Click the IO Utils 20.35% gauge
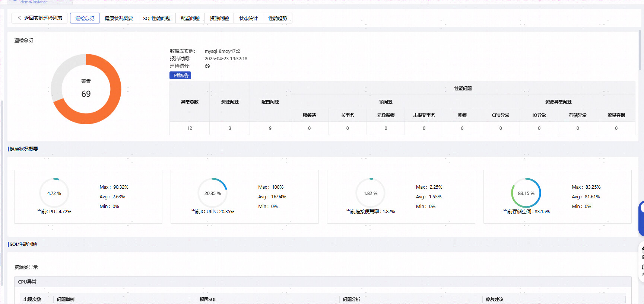Viewport: 644px width, 304px height. click(x=212, y=193)
